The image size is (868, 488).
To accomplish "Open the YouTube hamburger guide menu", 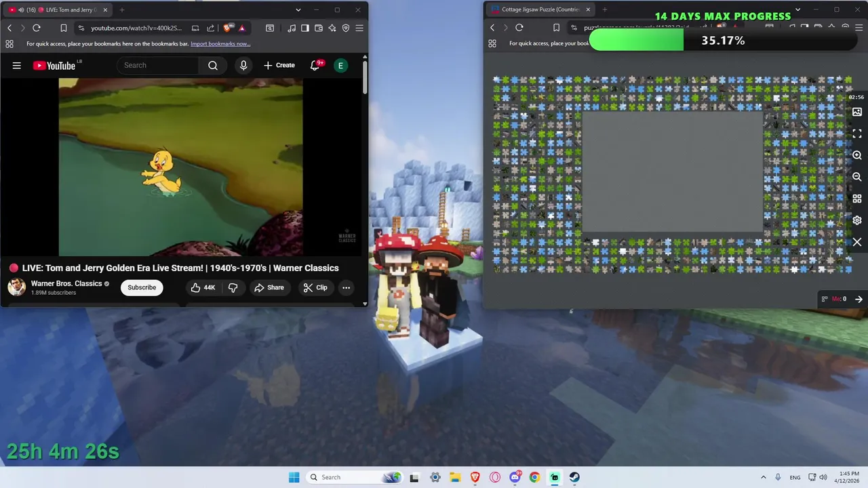I will [17, 66].
